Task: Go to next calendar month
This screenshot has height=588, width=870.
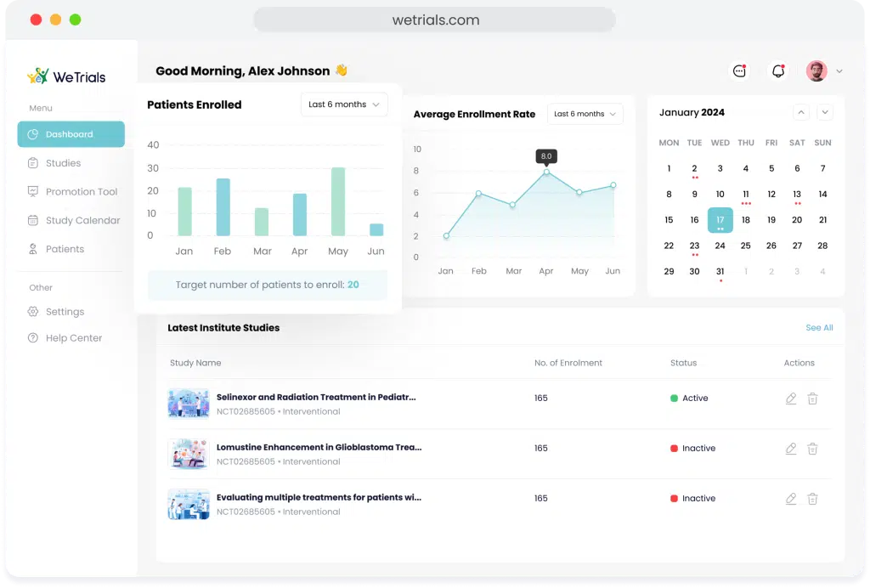Action: point(825,112)
